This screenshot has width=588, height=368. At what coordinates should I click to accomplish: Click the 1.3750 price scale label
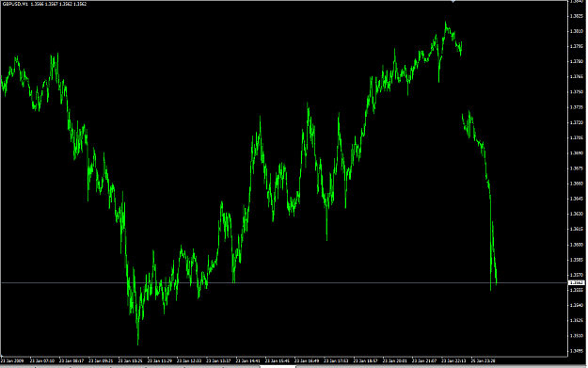[577, 92]
